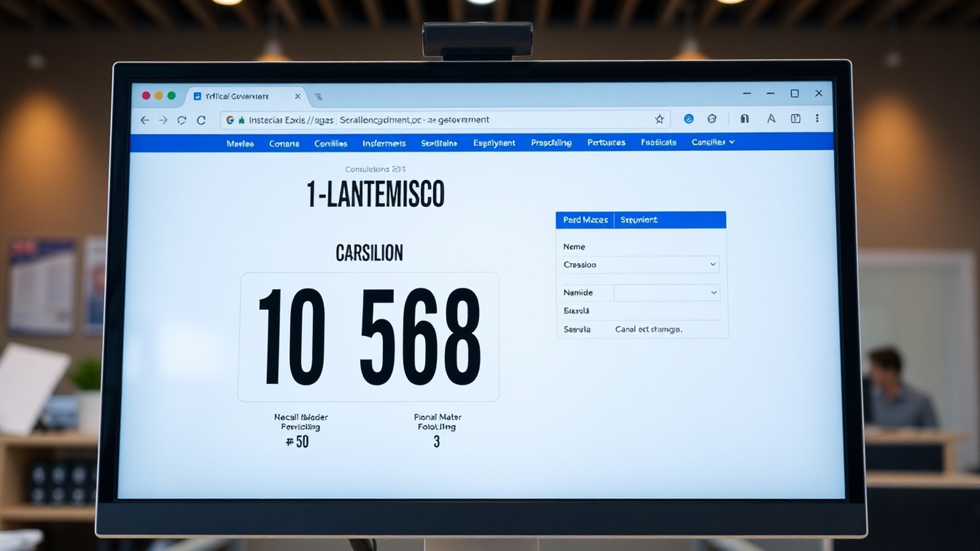
Task: Click the address bar URL text
Action: click(x=369, y=120)
